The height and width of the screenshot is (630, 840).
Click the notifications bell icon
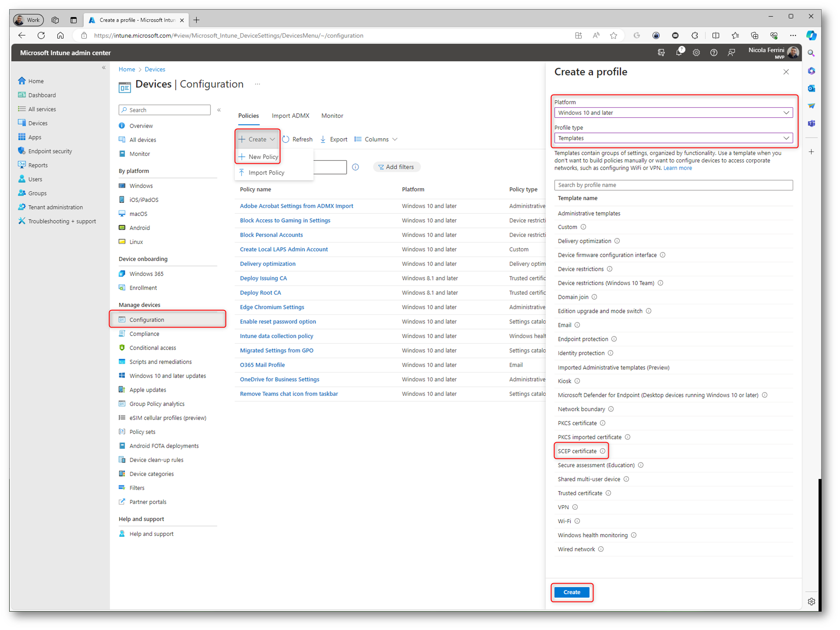click(x=678, y=52)
